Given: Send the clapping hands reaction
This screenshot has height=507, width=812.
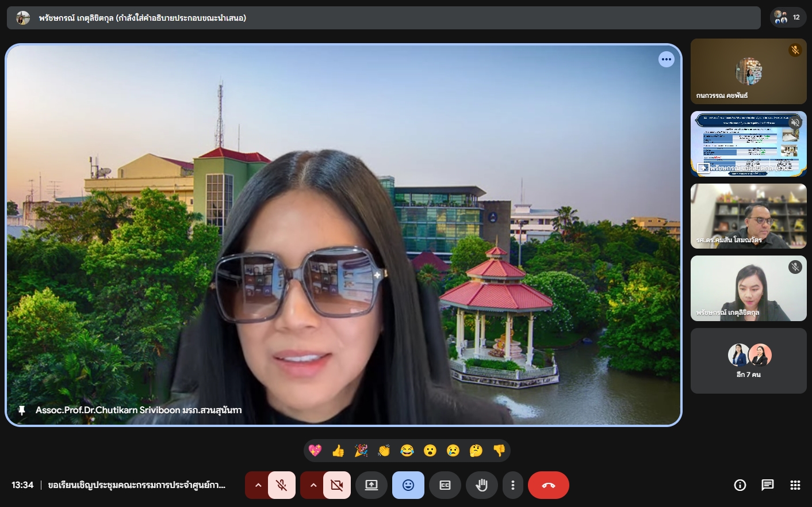Looking at the screenshot, I should click(384, 451).
